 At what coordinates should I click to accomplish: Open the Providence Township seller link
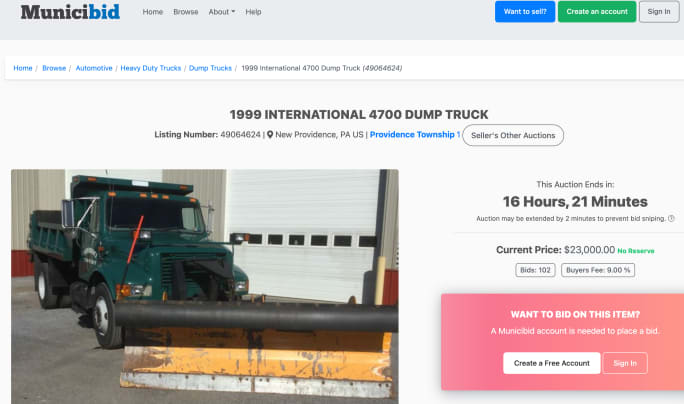(412, 134)
